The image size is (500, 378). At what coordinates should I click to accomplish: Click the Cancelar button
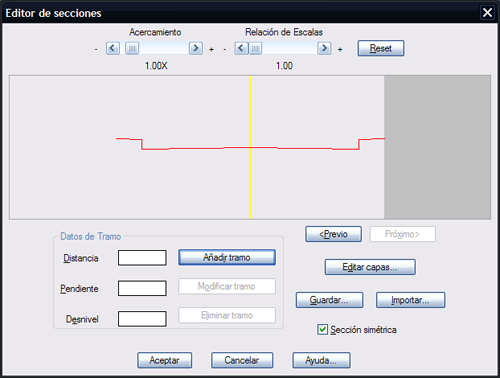[242, 360]
